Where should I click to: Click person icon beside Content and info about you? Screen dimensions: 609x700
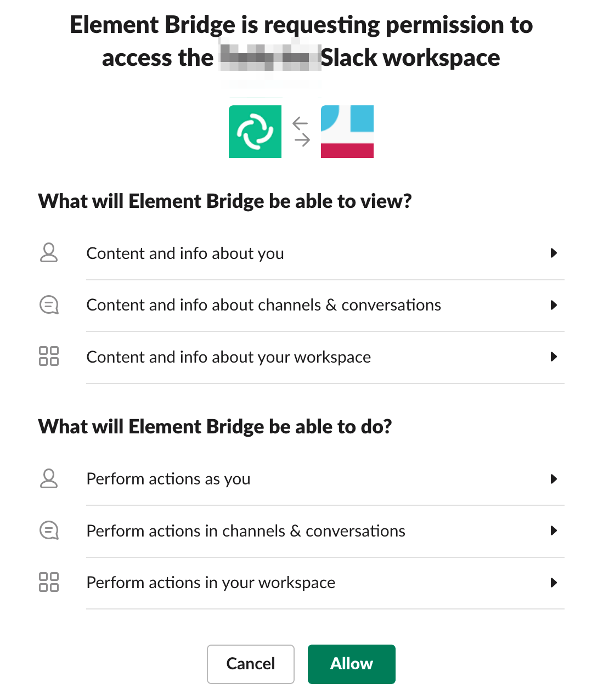pos(49,253)
